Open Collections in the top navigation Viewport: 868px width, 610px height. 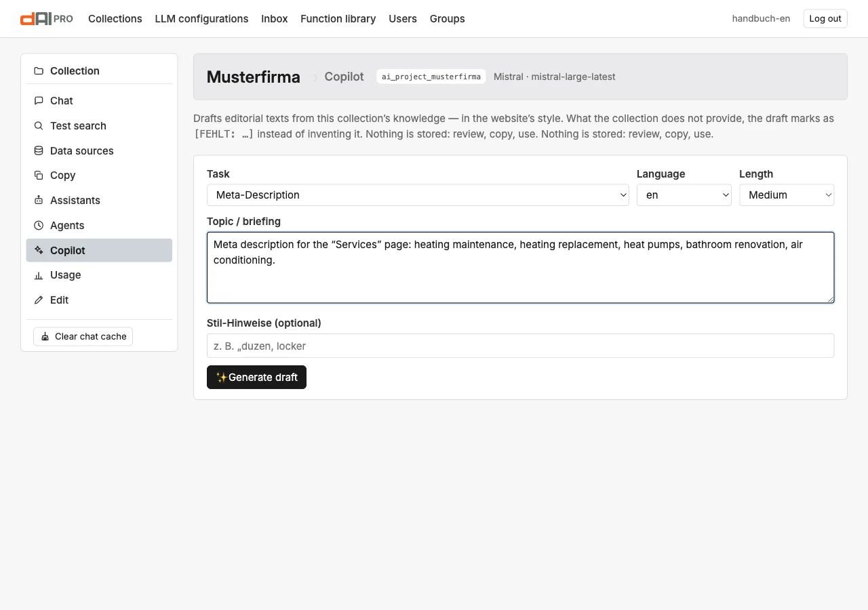coord(115,19)
